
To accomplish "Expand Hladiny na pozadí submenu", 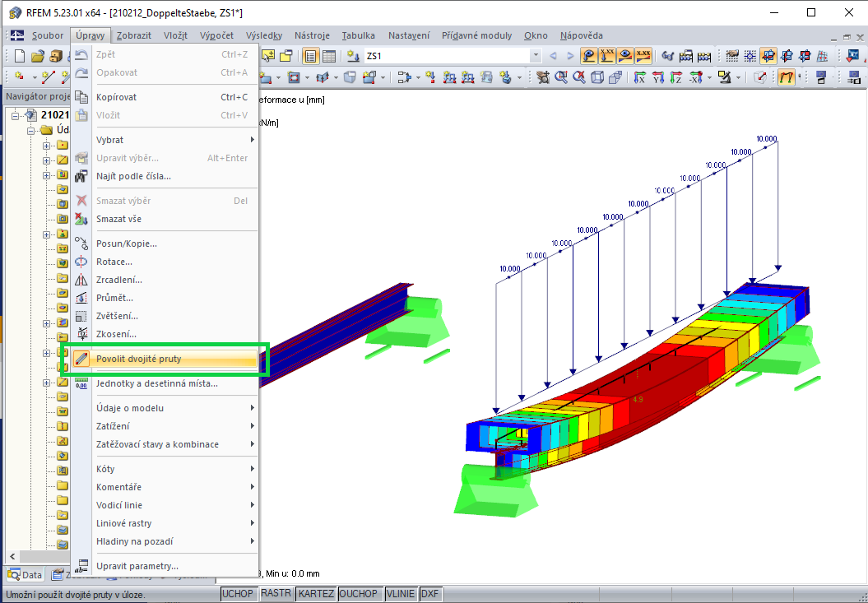I will (x=252, y=541).
